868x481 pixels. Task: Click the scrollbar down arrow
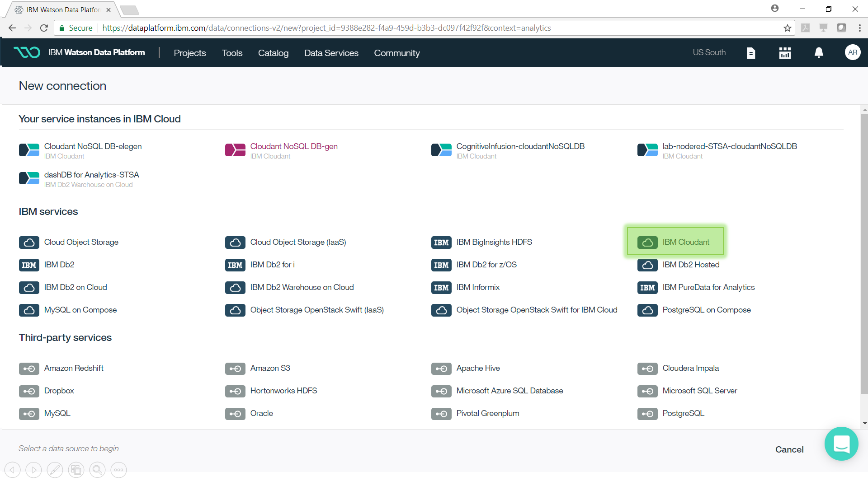tap(864, 424)
